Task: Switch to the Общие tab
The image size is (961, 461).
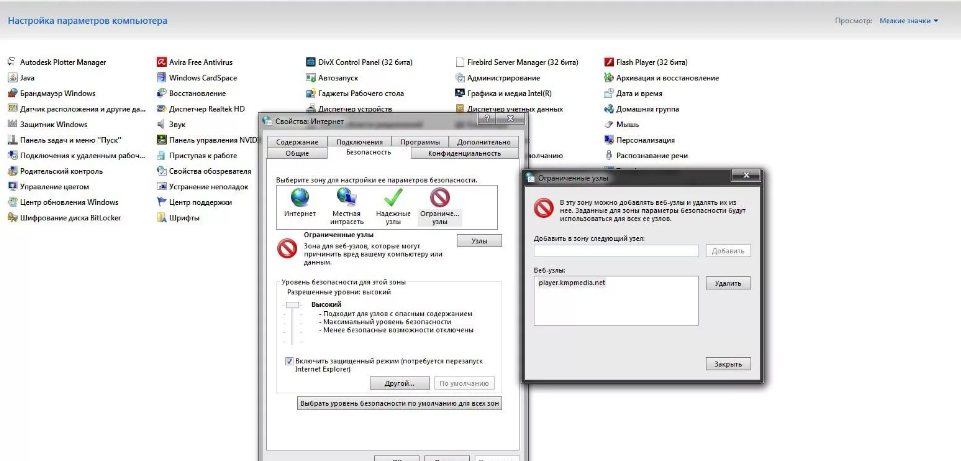Action: click(297, 153)
